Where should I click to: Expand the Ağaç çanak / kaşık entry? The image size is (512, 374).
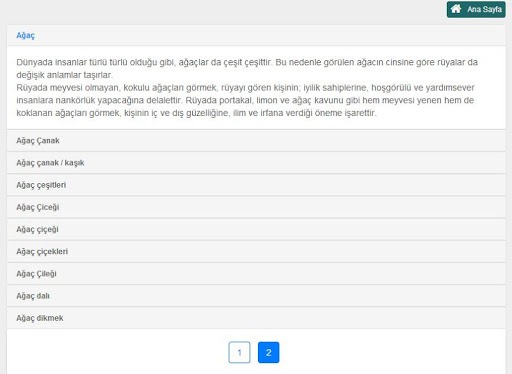pos(256,163)
